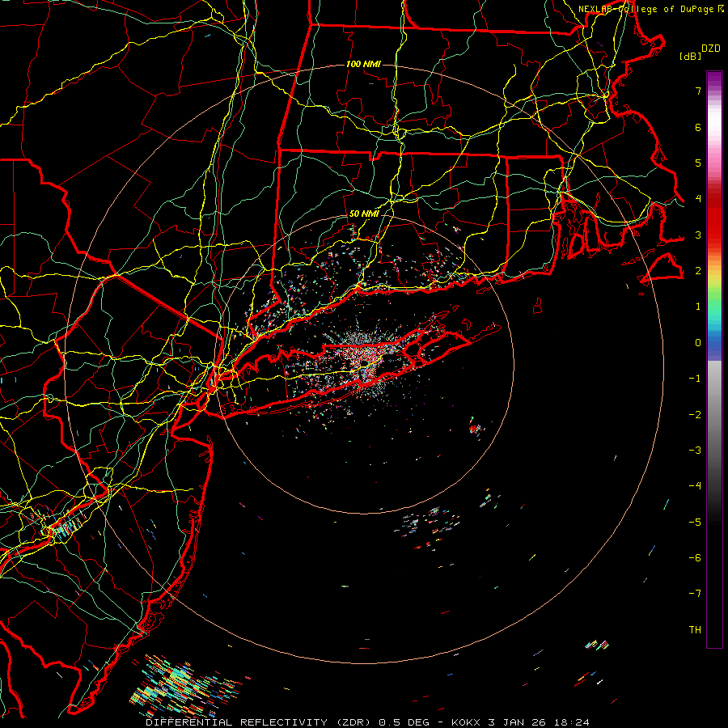Click the ZDR color scale bar

coord(714,359)
